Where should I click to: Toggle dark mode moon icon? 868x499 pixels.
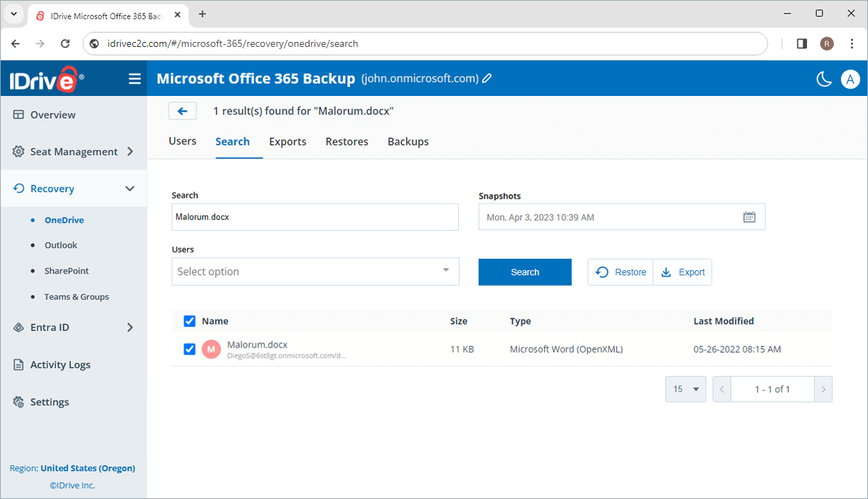(x=824, y=80)
